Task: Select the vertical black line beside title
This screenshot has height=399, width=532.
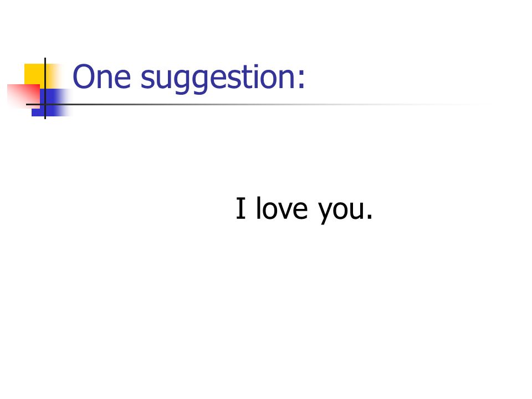Action: pos(45,88)
